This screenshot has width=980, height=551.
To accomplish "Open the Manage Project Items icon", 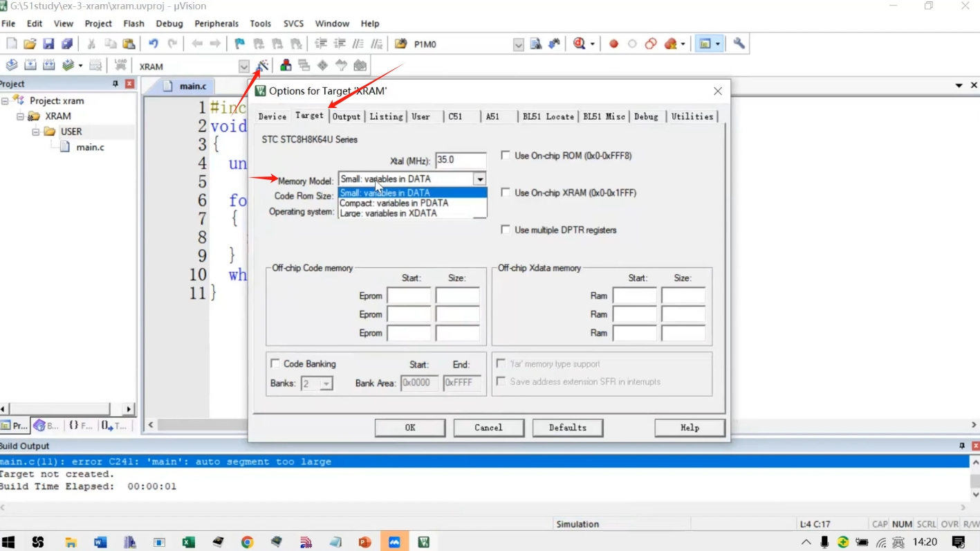I will point(286,66).
